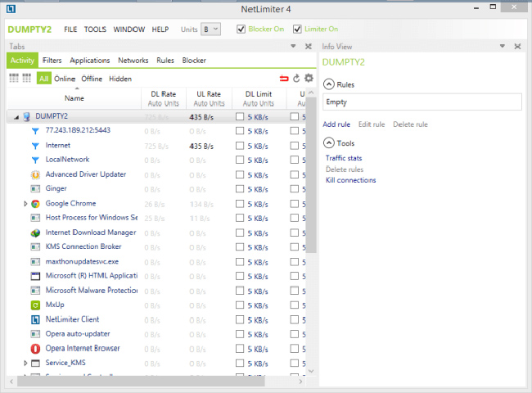The image size is (532, 393).
Task: Click the refresh arrow icon in Activity toolbar
Action: click(x=296, y=79)
